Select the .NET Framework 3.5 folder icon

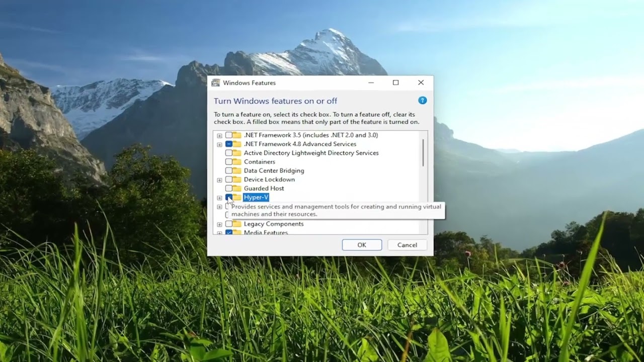[x=237, y=135]
